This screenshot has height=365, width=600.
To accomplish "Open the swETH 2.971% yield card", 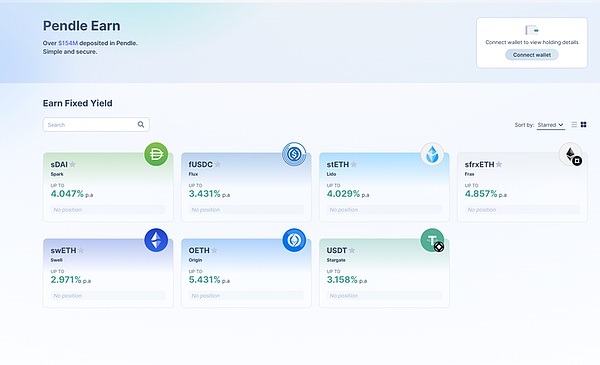I will [x=108, y=273].
